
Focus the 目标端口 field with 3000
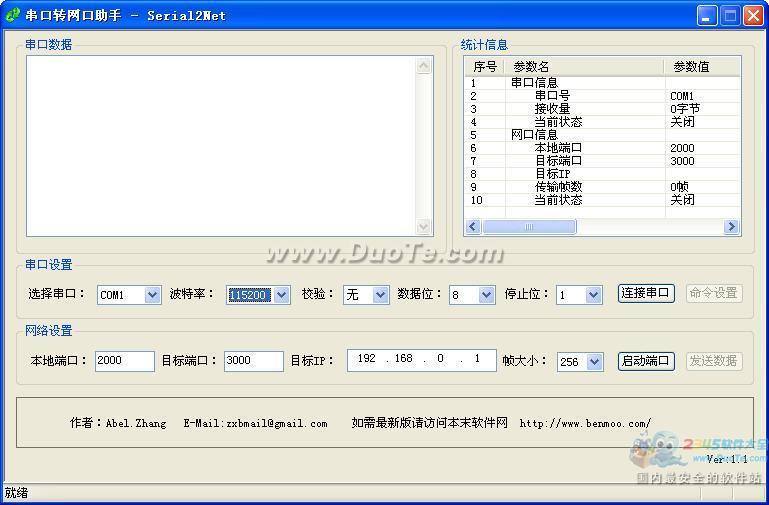(x=254, y=361)
